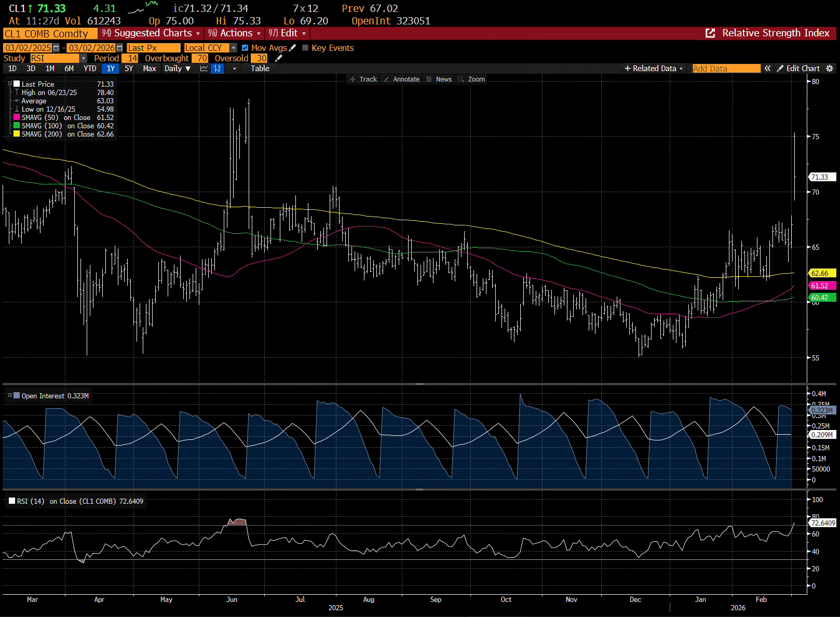Open chart settings with the gear icon
840x617 pixels.
830,69
